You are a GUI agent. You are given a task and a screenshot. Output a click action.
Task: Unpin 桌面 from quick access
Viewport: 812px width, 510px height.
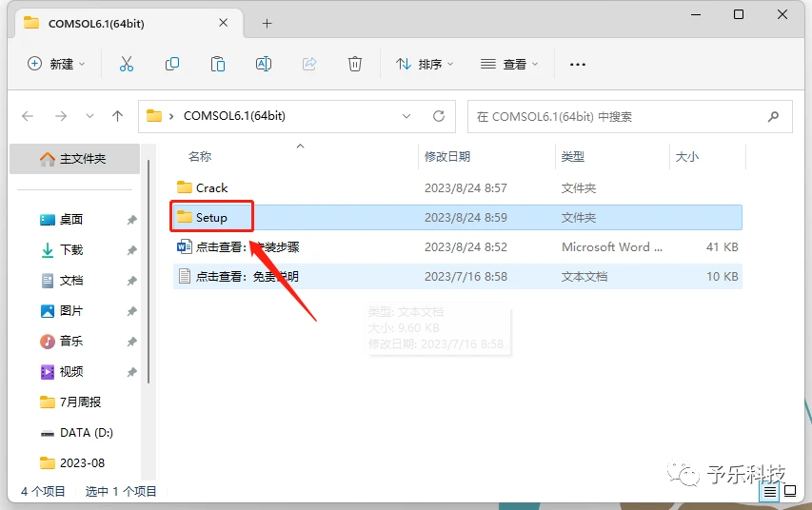131,220
